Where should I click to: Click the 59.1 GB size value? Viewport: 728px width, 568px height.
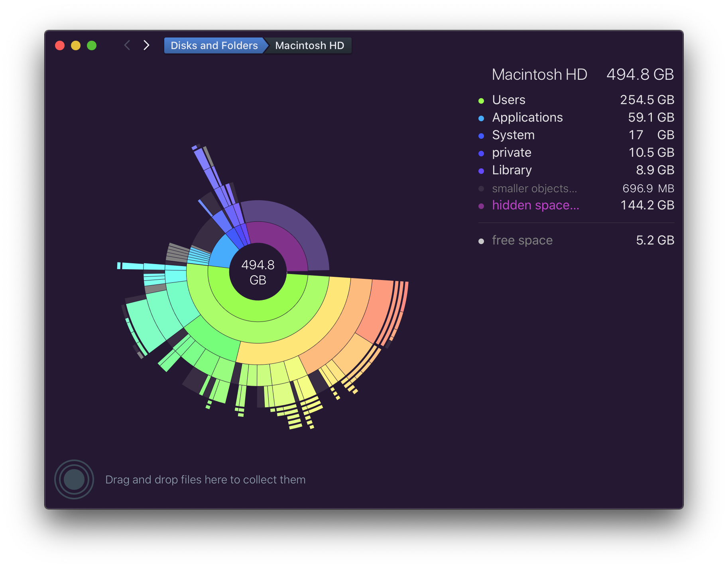651,117
